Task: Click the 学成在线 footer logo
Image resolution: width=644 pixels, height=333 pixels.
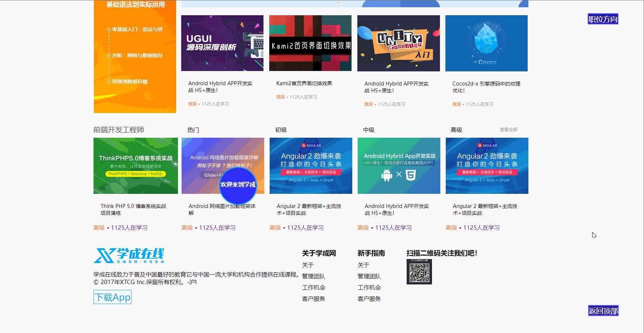Action: 129,255
